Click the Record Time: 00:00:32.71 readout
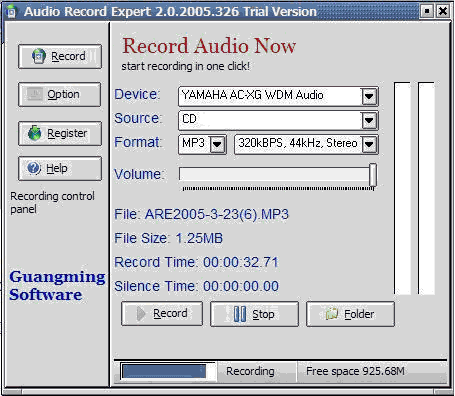The height and width of the screenshot is (396, 455). point(196,262)
